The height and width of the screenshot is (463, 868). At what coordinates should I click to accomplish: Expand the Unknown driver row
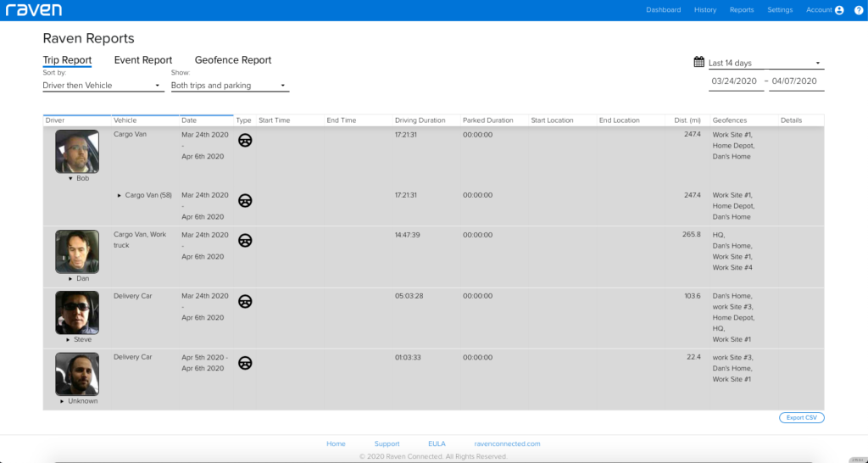click(x=62, y=401)
